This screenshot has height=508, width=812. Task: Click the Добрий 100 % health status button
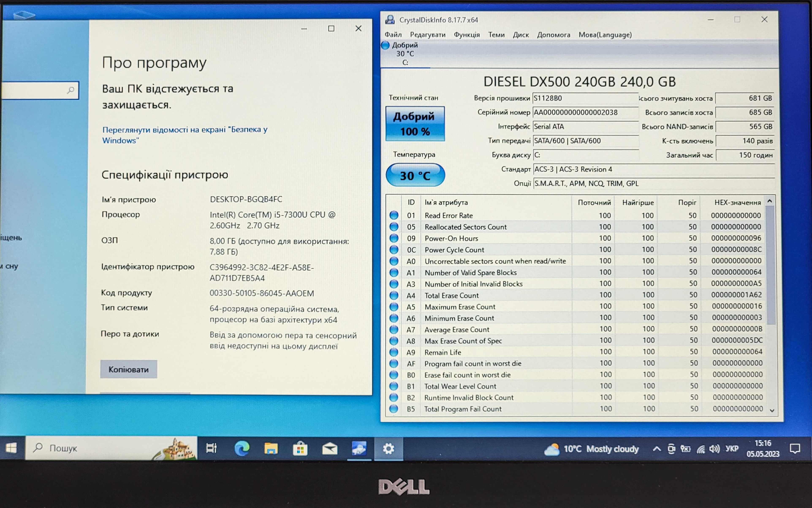(415, 124)
